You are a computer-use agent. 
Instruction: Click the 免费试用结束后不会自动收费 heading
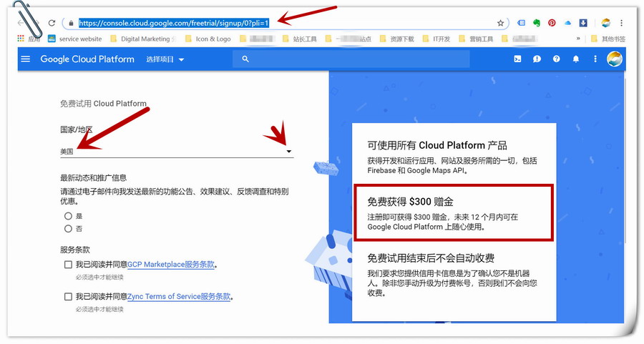[431, 258]
